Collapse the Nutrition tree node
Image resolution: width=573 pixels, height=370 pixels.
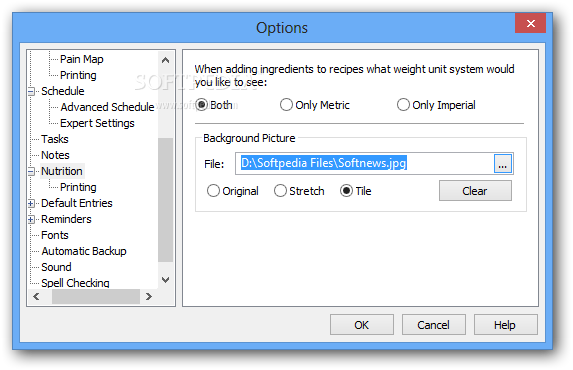(31, 171)
